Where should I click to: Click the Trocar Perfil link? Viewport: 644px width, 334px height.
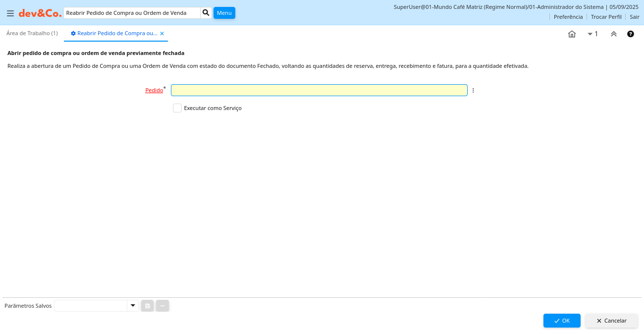[x=606, y=17]
